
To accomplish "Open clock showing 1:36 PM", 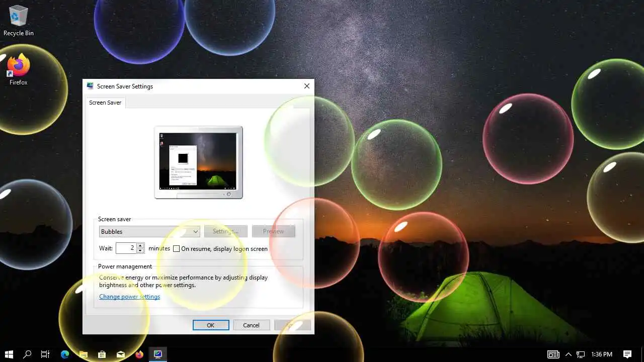I will 602,354.
